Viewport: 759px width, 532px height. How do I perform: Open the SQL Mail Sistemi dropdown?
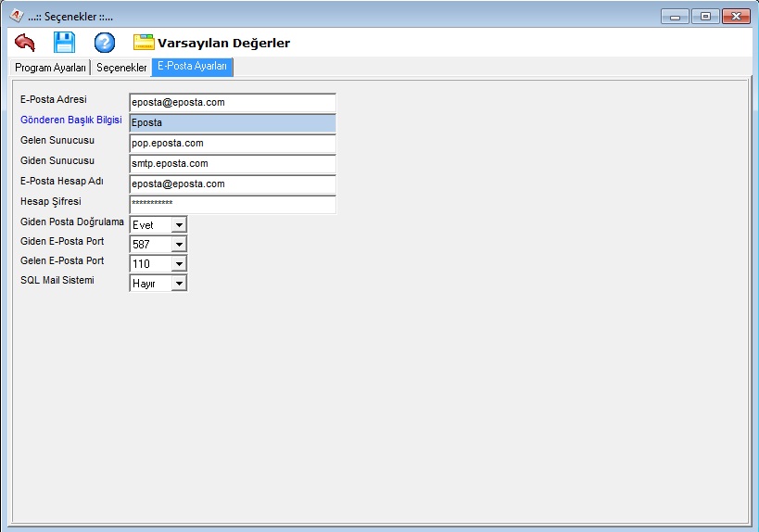179,284
